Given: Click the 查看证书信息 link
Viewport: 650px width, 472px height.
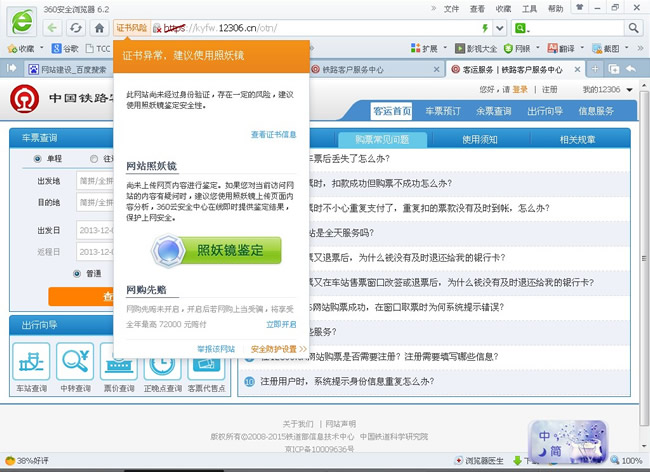Looking at the screenshot, I should point(273,134).
